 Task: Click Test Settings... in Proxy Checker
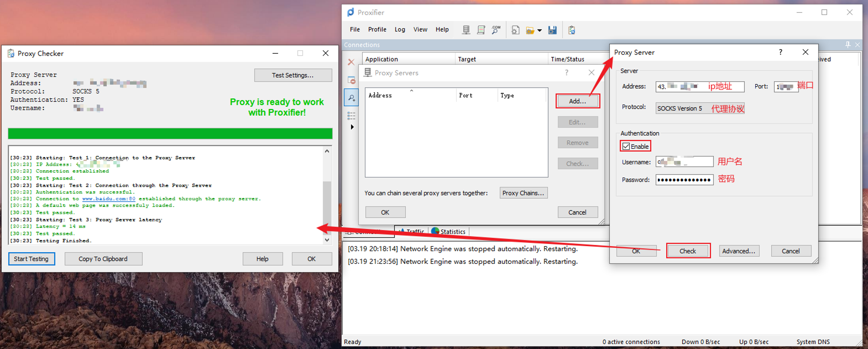(x=293, y=75)
